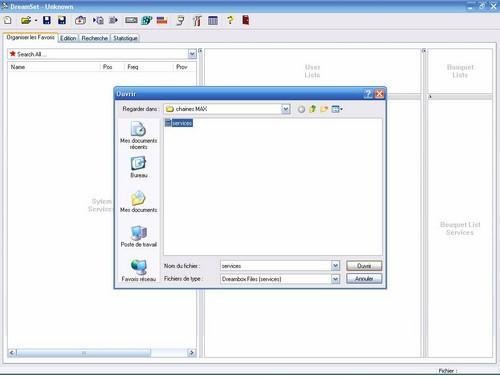500x377 pixels.
Task: Sort by the Name column header
Action: pyautogui.click(x=54, y=67)
